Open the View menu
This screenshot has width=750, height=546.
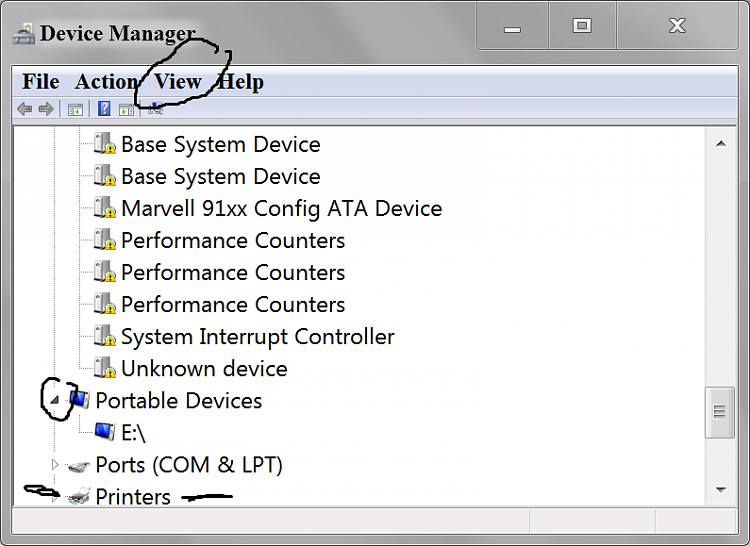[x=178, y=82]
